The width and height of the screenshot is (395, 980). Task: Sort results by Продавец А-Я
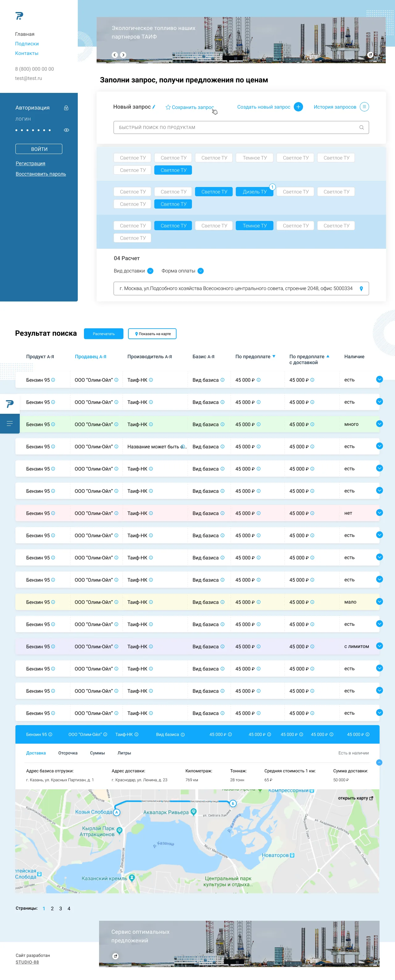coord(90,356)
